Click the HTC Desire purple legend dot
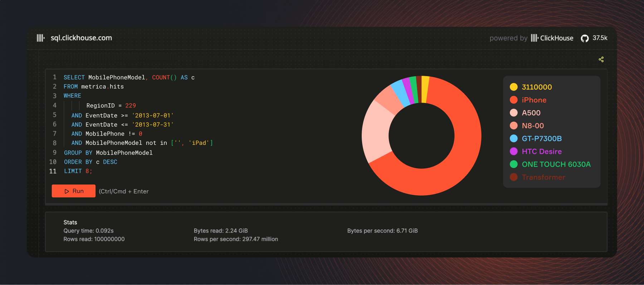The width and height of the screenshot is (644, 285). pos(513,151)
